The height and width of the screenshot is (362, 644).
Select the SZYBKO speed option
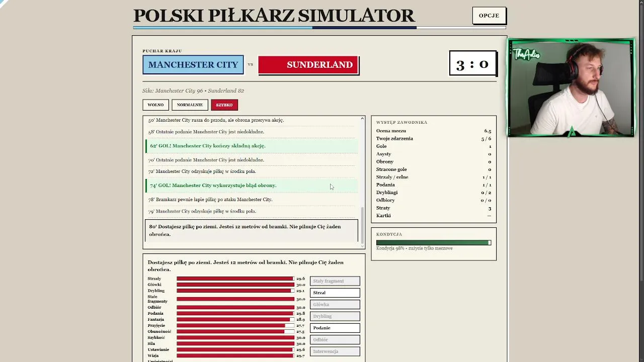224,105
